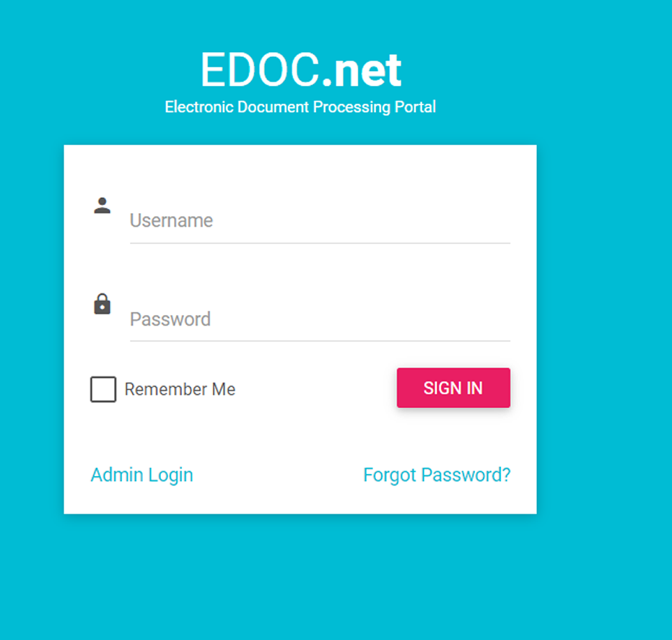This screenshot has height=640, width=672.
Task: Click the word Portal in the subtitle
Action: tap(415, 107)
